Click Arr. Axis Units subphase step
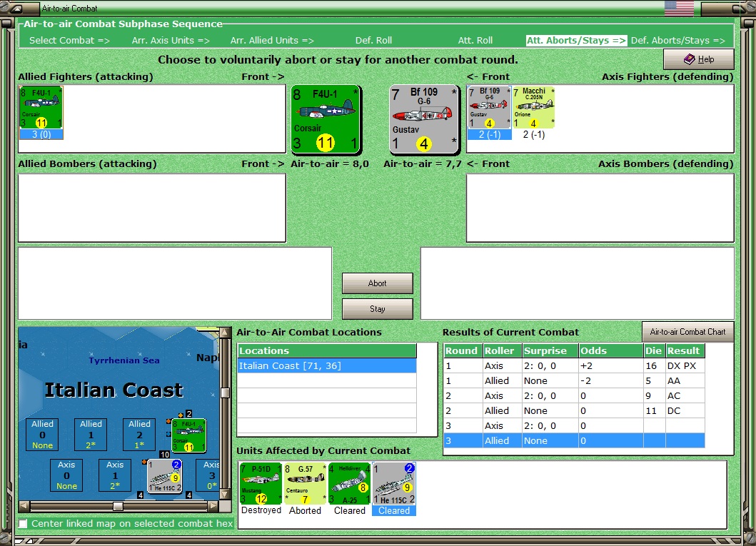Viewport: 756px width, 546px height. tap(171, 41)
